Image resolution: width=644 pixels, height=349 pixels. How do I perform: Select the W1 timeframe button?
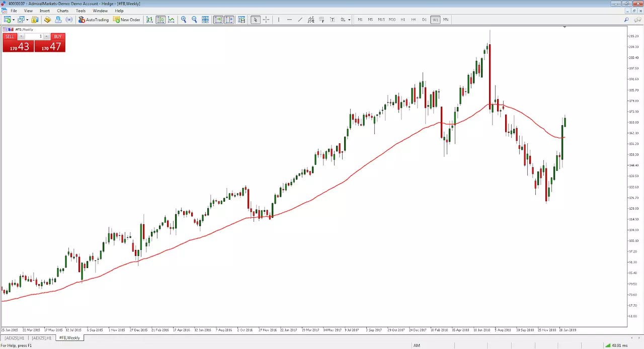click(x=435, y=20)
